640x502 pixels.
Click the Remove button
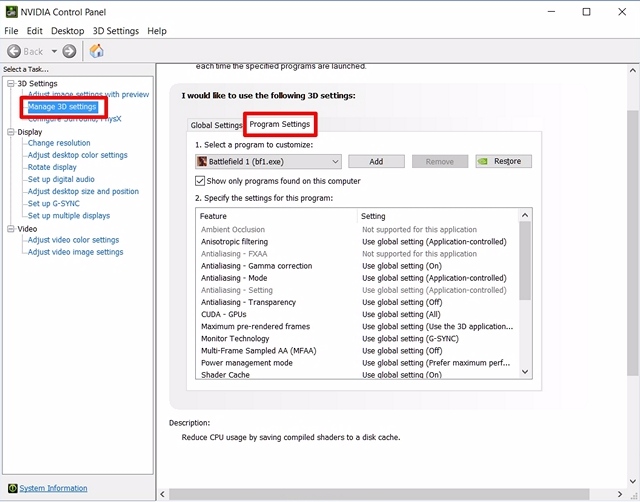pos(440,162)
